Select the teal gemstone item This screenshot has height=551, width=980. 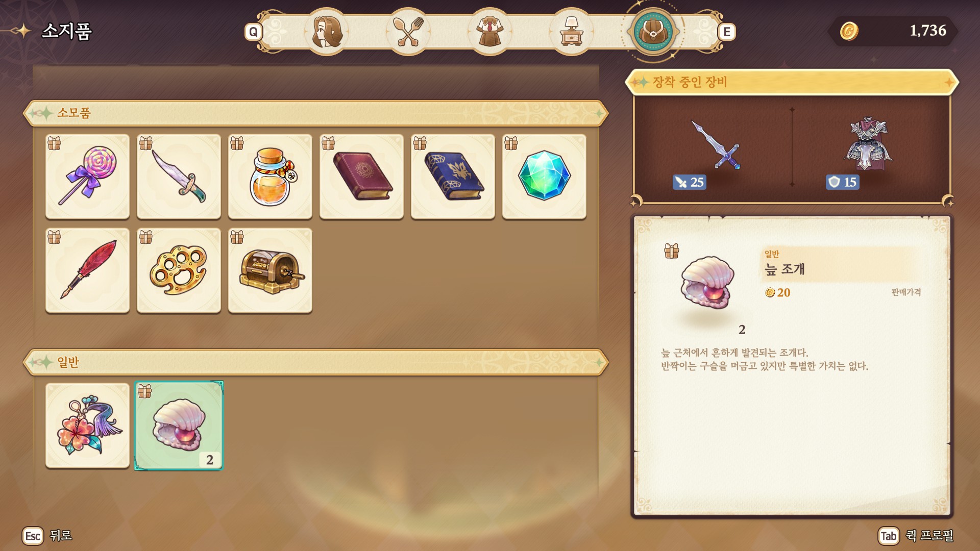544,177
